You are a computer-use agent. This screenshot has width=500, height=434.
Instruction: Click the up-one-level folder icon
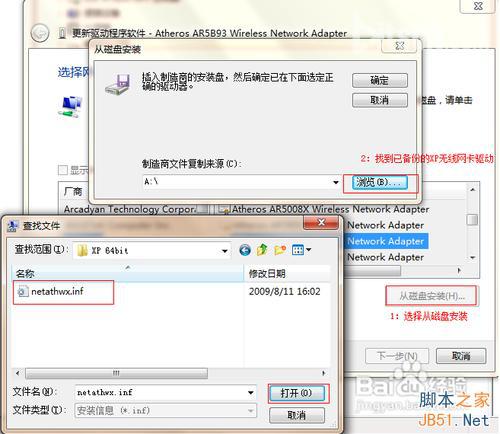(x=262, y=250)
